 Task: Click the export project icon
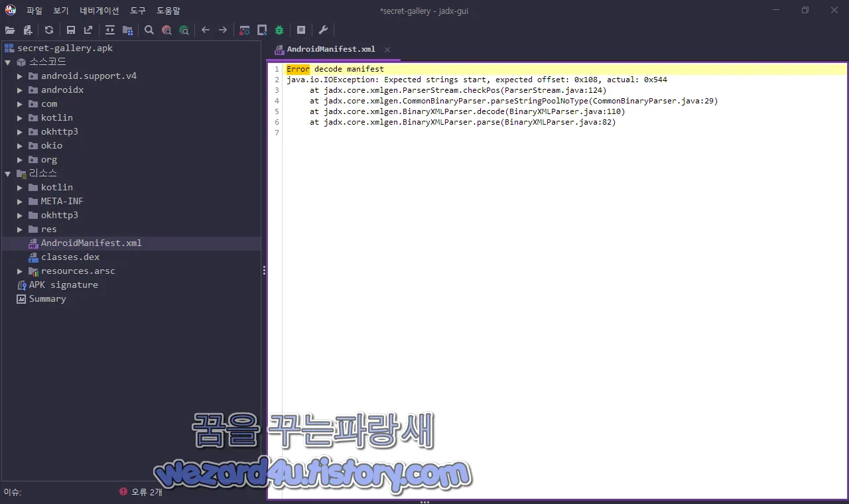click(88, 30)
